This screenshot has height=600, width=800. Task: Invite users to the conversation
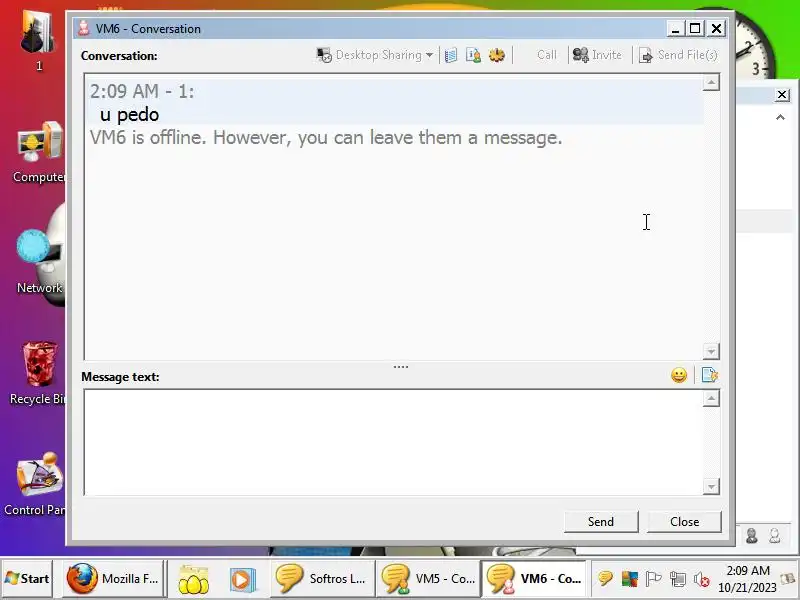597,55
